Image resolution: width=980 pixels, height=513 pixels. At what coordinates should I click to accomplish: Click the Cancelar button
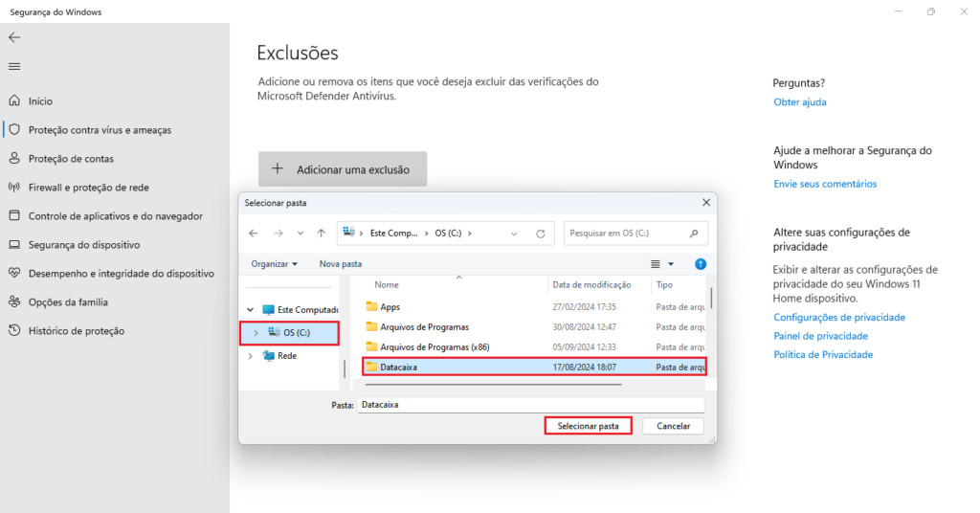click(673, 426)
